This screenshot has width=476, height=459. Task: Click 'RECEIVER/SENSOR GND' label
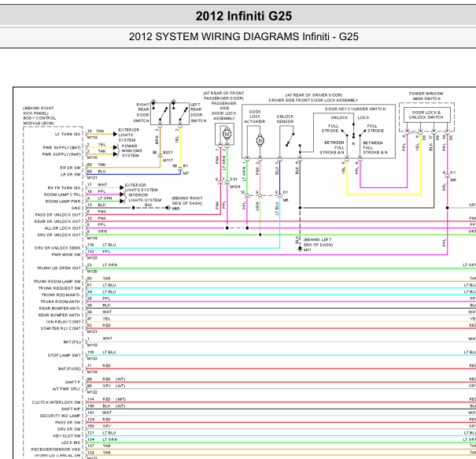56,450
